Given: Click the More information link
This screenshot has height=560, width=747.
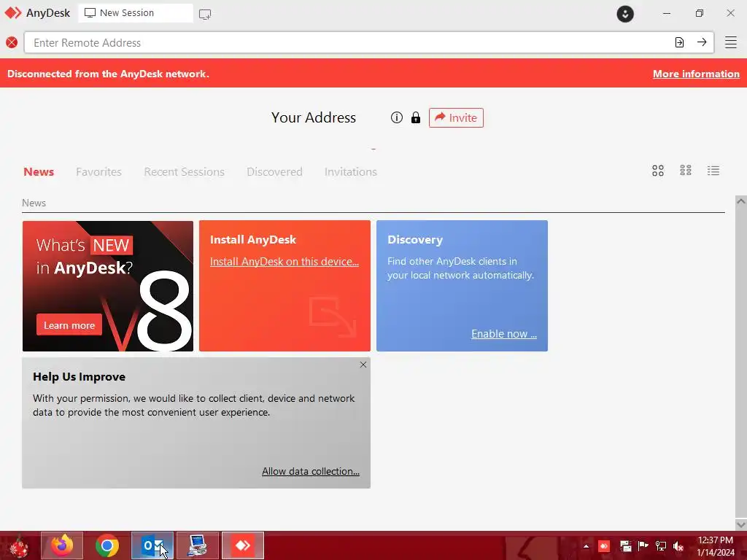Looking at the screenshot, I should pos(696,74).
